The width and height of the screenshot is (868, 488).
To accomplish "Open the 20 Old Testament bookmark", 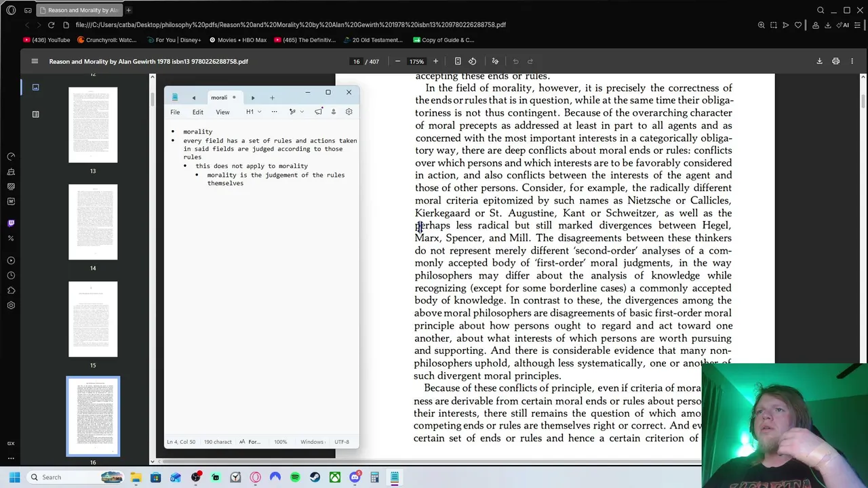I will [373, 40].
